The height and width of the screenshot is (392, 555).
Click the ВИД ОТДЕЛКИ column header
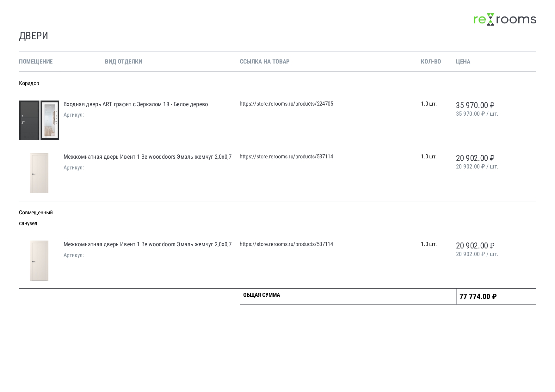(123, 62)
